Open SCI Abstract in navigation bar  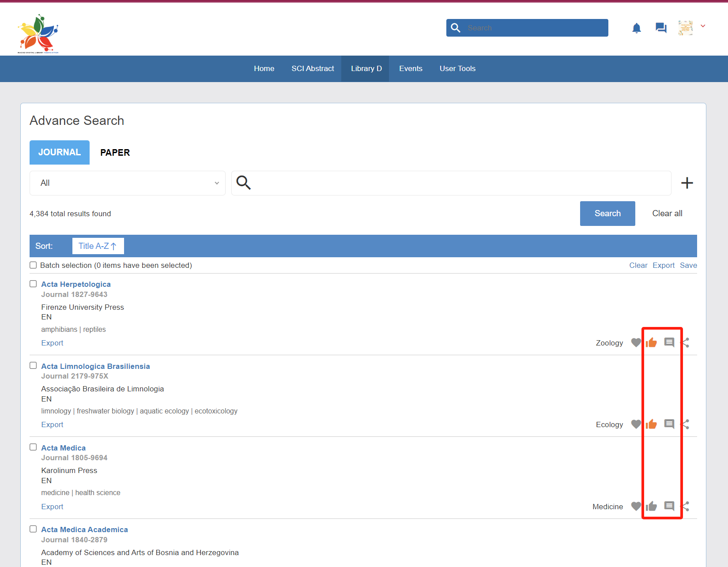click(x=313, y=69)
